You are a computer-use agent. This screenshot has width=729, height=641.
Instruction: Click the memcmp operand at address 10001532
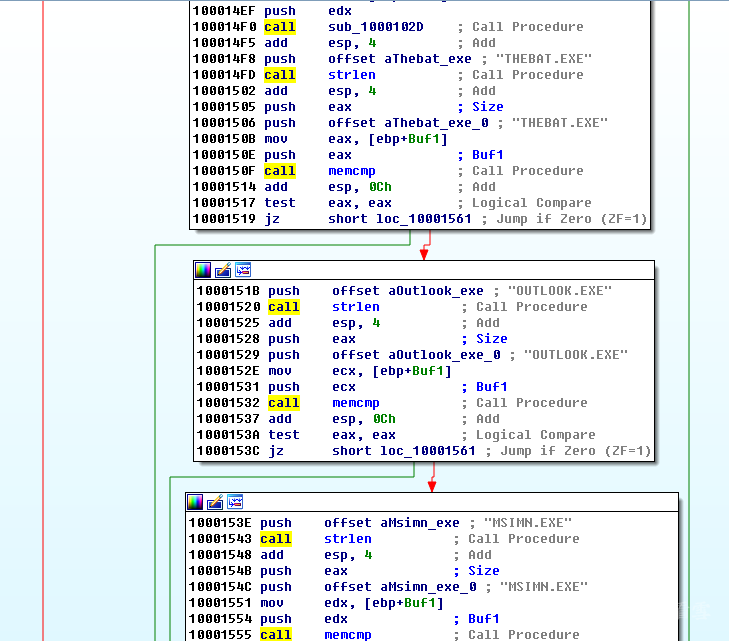click(356, 403)
